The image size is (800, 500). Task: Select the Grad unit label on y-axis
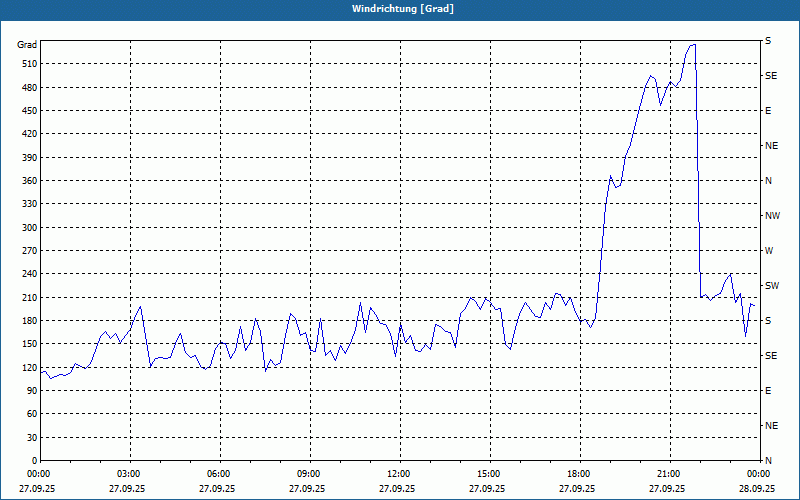pos(28,45)
